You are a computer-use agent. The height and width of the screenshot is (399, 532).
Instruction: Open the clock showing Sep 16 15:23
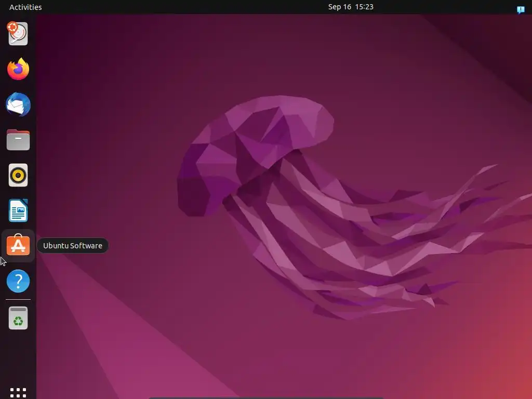click(351, 7)
